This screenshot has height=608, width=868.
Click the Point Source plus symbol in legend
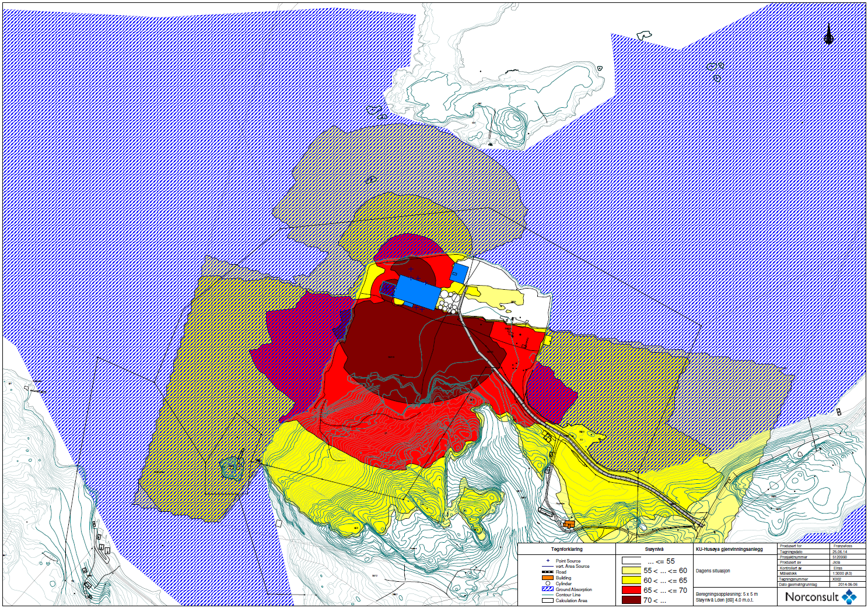pos(548,561)
